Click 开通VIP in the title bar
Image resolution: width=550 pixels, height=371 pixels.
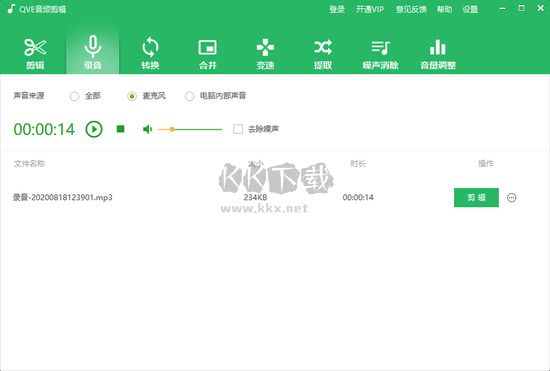coord(370,9)
